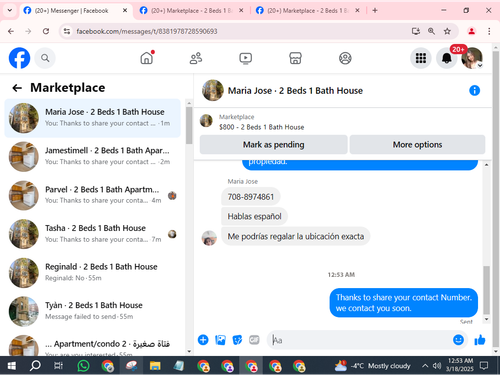Image resolution: width=500 pixels, height=375 pixels.
Task: Click the volume icon in tray
Action: [x=437, y=366]
